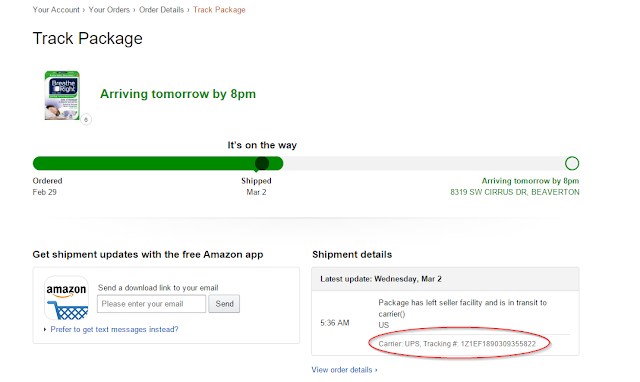The height and width of the screenshot is (382, 640).
Task: Click the quantity badge beside product image
Action: pyautogui.click(x=86, y=120)
